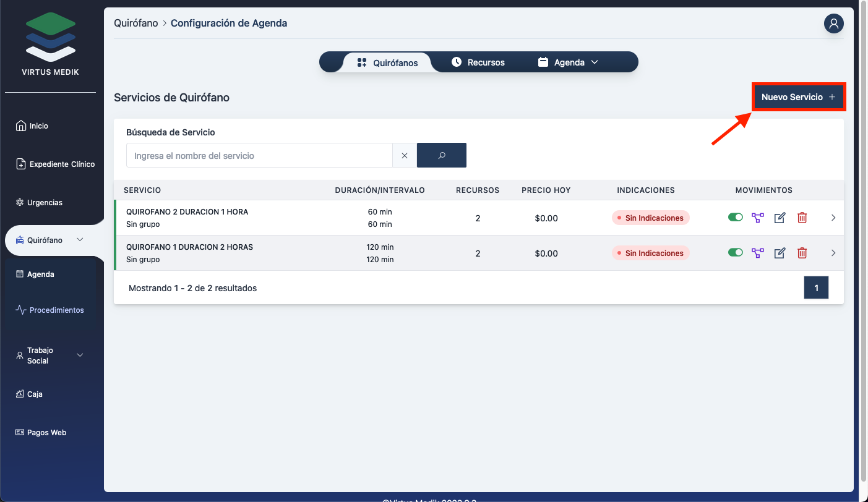Click the search magnifier button

[442, 156]
